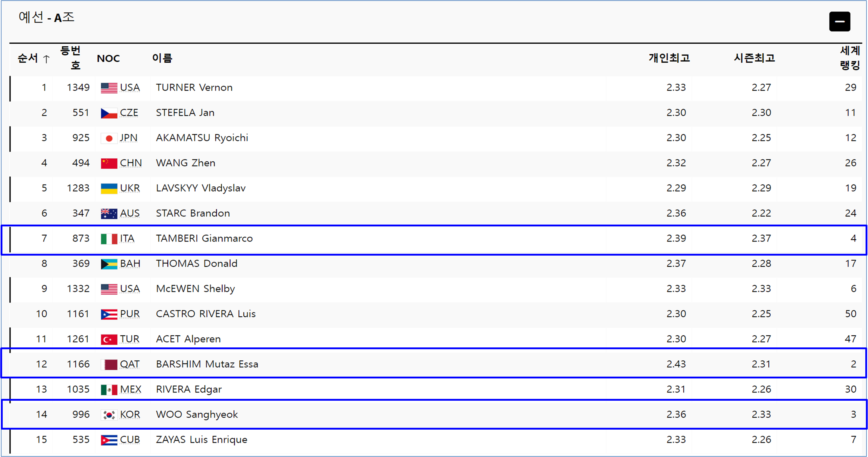Click the Japan flag icon next to JPN

pos(109,138)
